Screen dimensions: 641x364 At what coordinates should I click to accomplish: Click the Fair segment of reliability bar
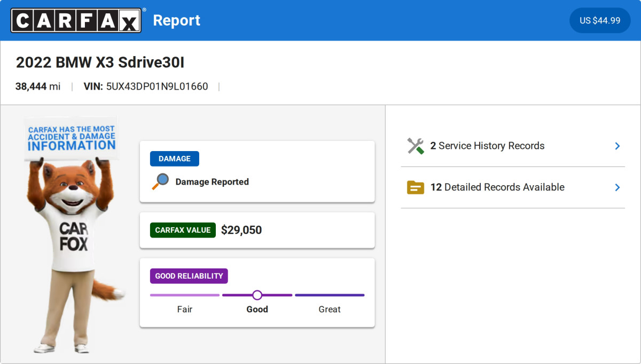[x=185, y=295]
